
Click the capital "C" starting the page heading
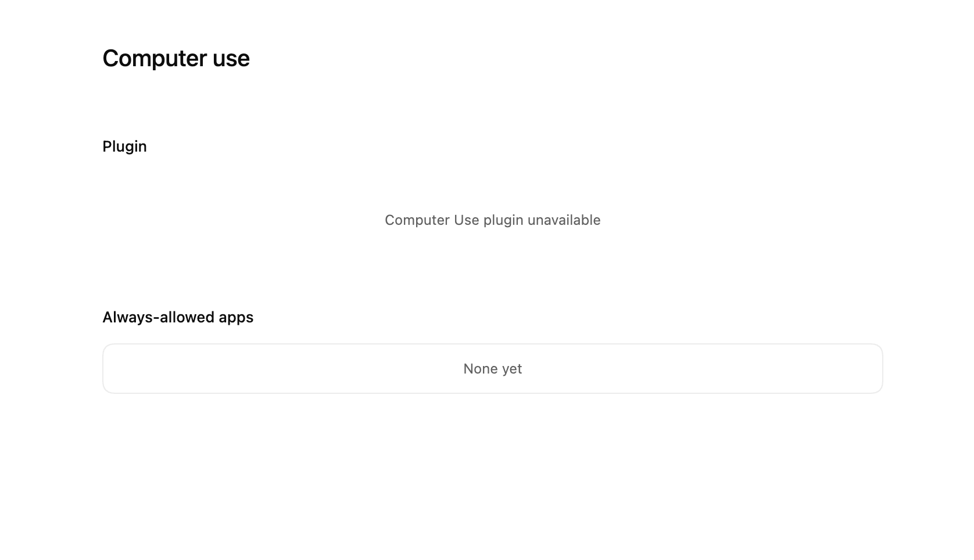(109, 59)
